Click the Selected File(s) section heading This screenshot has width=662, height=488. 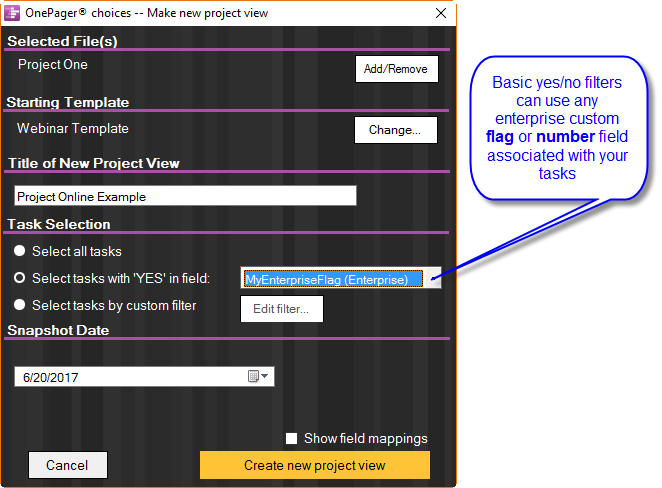(x=62, y=41)
